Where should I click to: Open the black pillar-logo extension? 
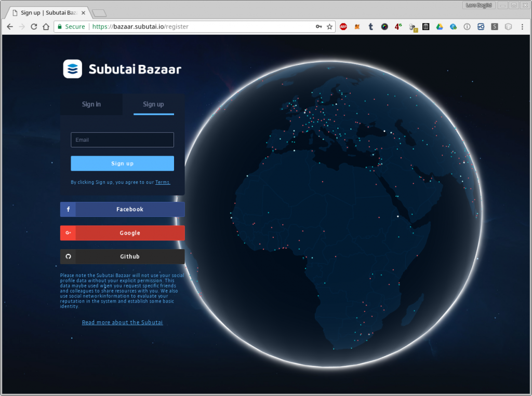(426, 26)
